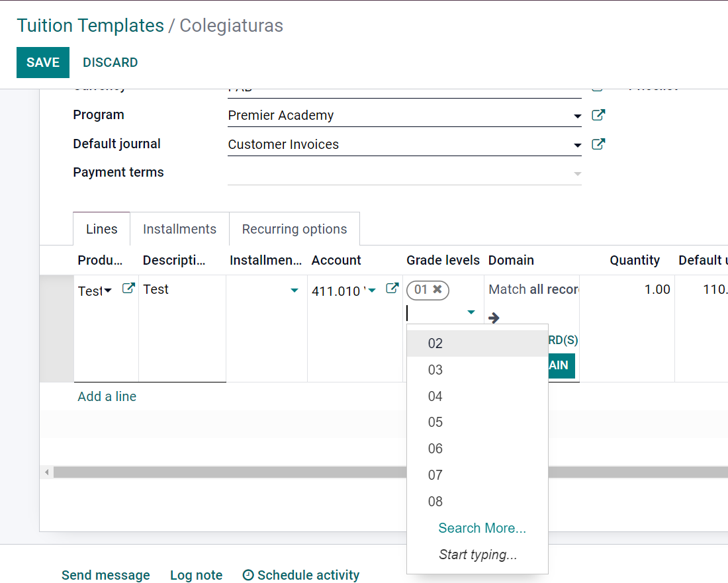Choose grade level 05 option

[x=435, y=422]
